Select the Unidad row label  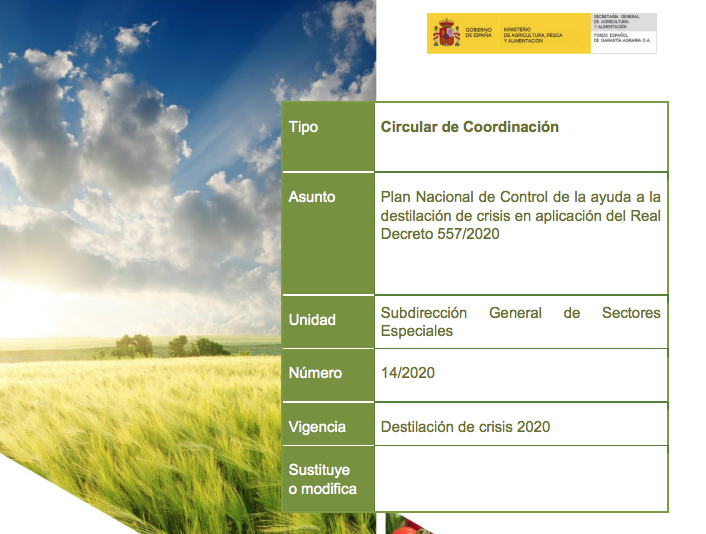click(312, 321)
